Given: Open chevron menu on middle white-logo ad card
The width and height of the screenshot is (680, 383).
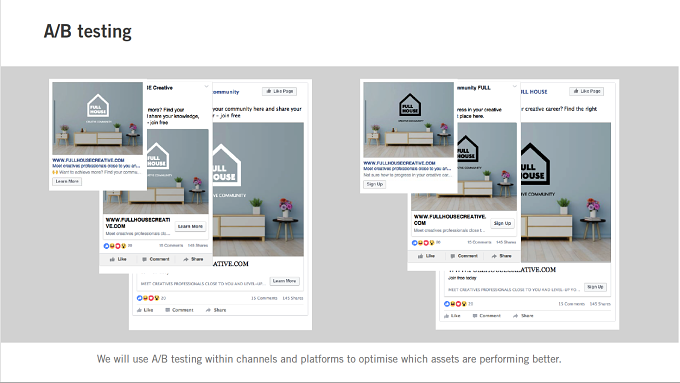Looking at the screenshot, I should (x=206, y=87).
